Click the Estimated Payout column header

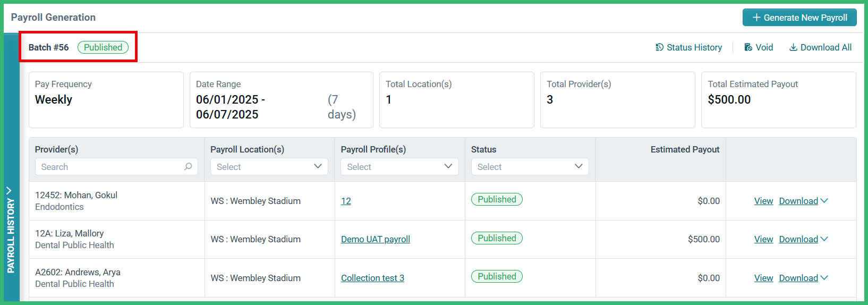point(685,149)
